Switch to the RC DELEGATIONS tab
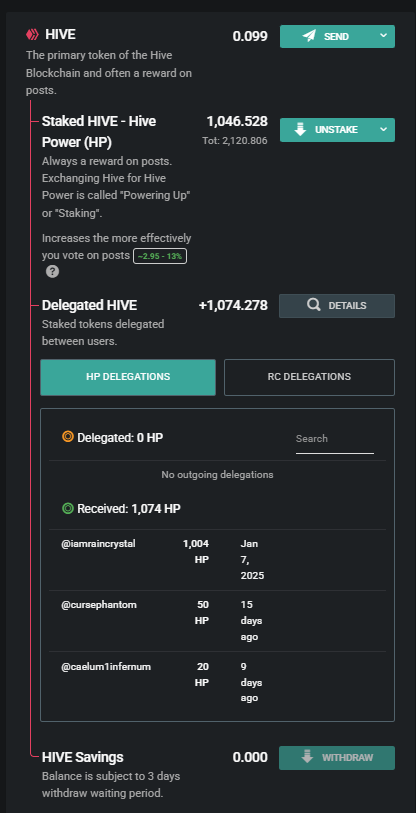This screenshot has height=813, width=416. click(x=309, y=377)
